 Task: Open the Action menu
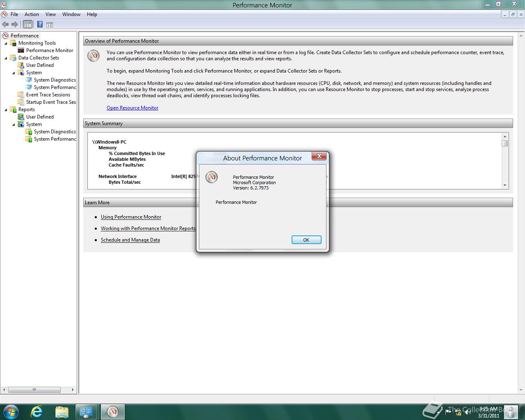(x=32, y=14)
